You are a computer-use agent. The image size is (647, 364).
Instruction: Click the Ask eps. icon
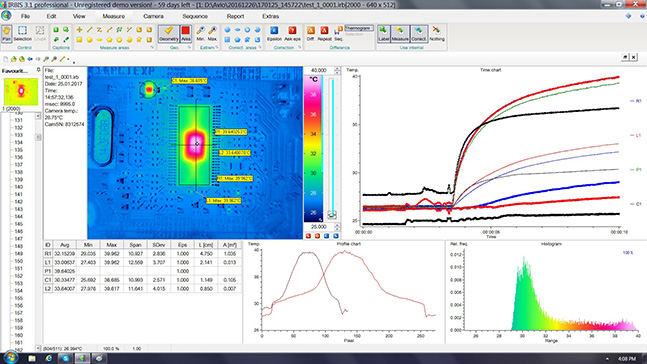click(x=292, y=33)
